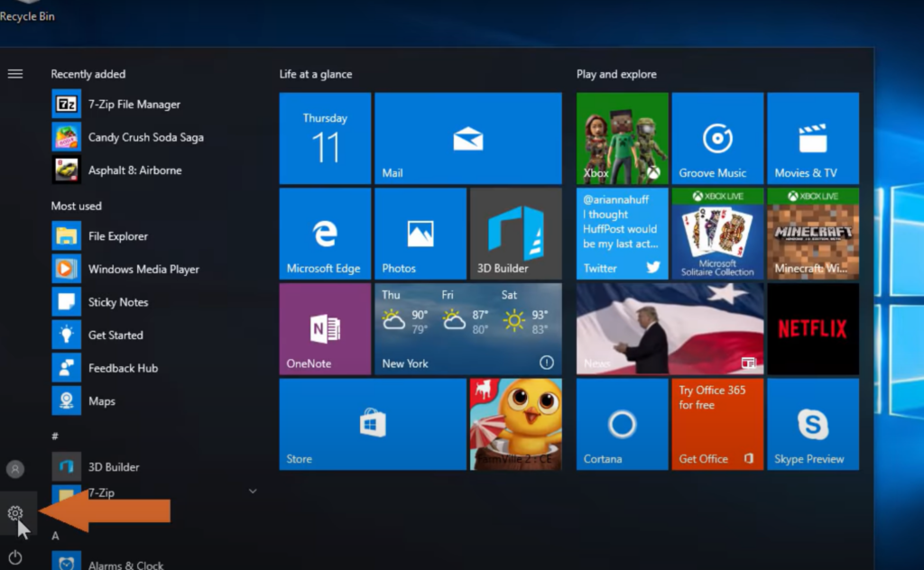The height and width of the screenshot is (570, 924).
Task: Open Sticky Notes app
Action: (128, 302)
